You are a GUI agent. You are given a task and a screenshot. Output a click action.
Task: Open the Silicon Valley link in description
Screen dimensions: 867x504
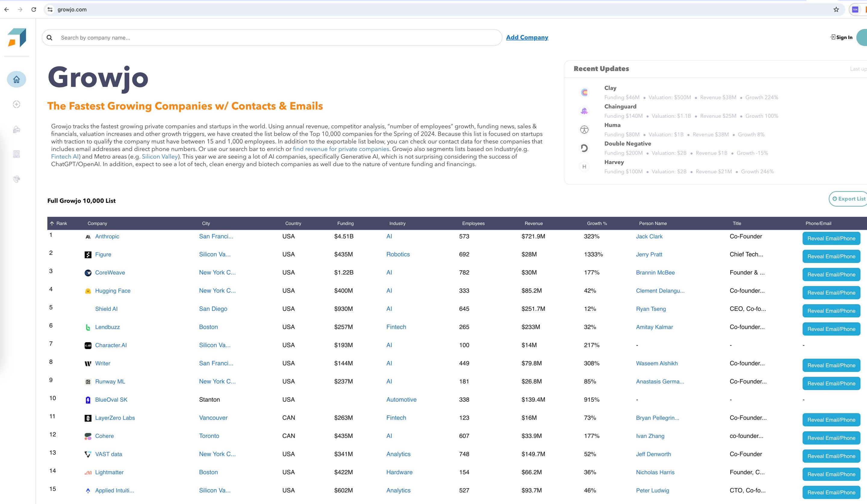tap(160, 156)
